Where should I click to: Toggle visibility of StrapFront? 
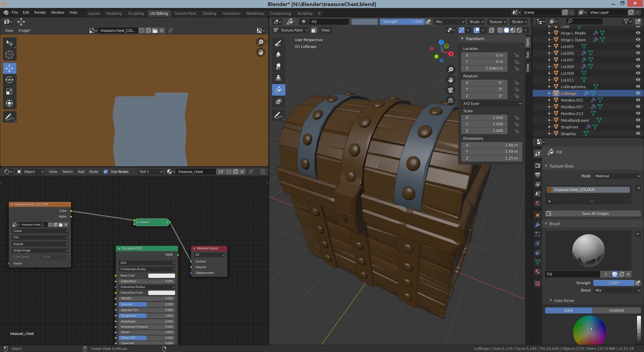638,127
